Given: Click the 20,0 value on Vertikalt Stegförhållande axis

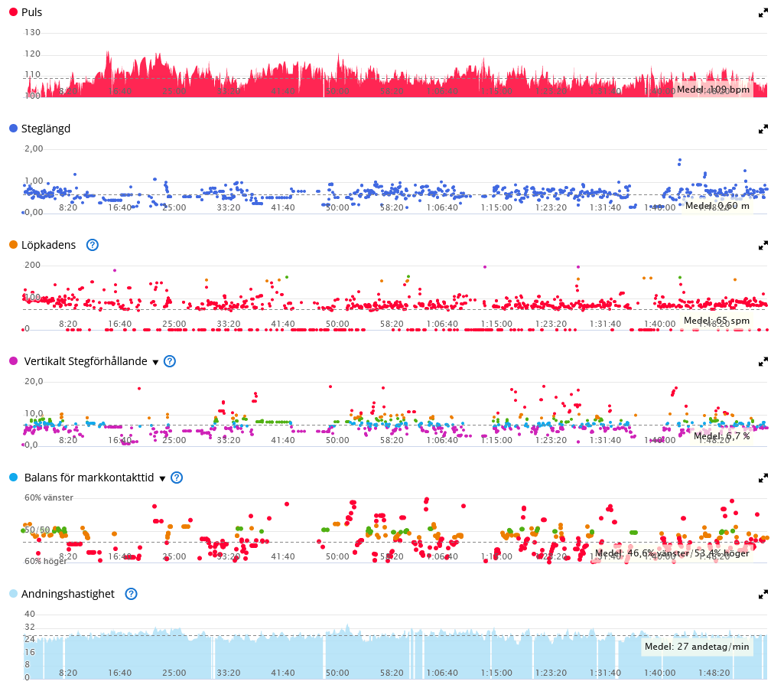Looking at the screenshot, I should [x=34, y=381].
